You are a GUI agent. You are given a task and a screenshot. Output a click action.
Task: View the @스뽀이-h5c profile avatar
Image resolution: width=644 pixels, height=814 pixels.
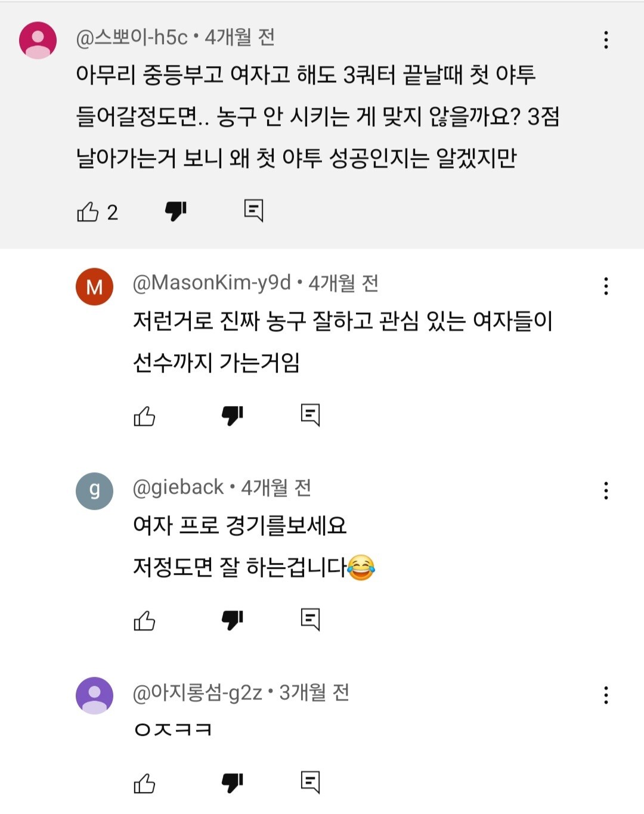point(38,40)
